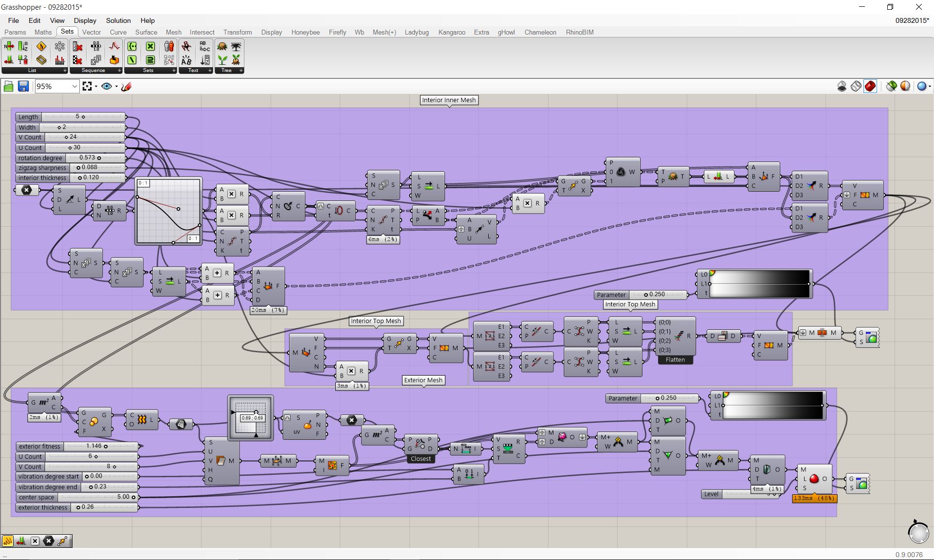This screenshot has width=934, height=560.
Task: Open the Solution menu
Action: click(118, 20)
